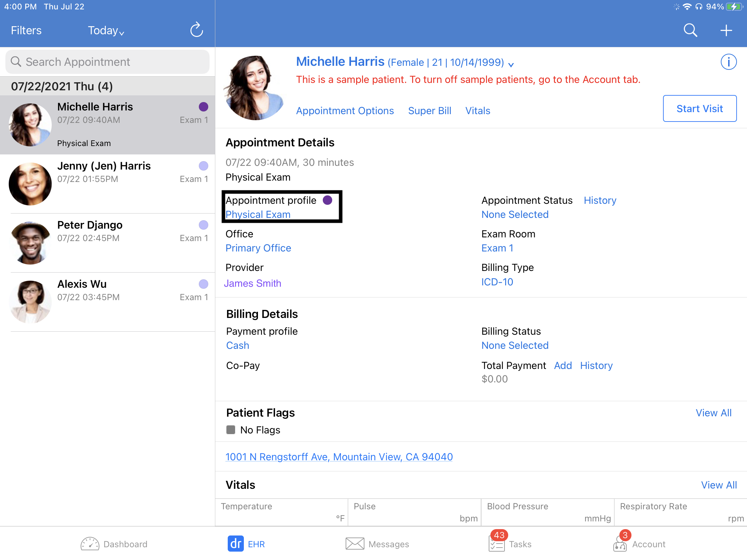Click the Search icon top right
This screenshot has width=747, height=560.
[689, 30]
